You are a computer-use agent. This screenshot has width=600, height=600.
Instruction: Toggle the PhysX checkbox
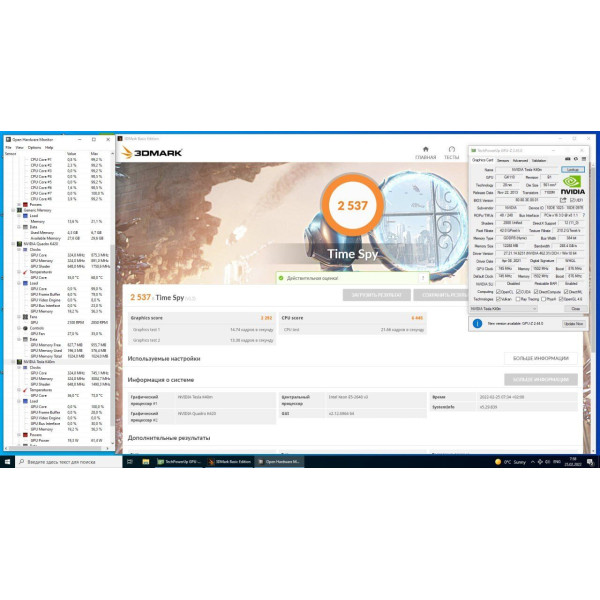(x=543, y=299)
